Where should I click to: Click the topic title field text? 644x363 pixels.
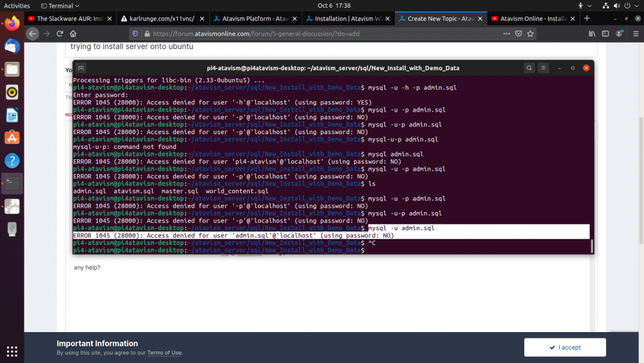click(x=132, y=46)
